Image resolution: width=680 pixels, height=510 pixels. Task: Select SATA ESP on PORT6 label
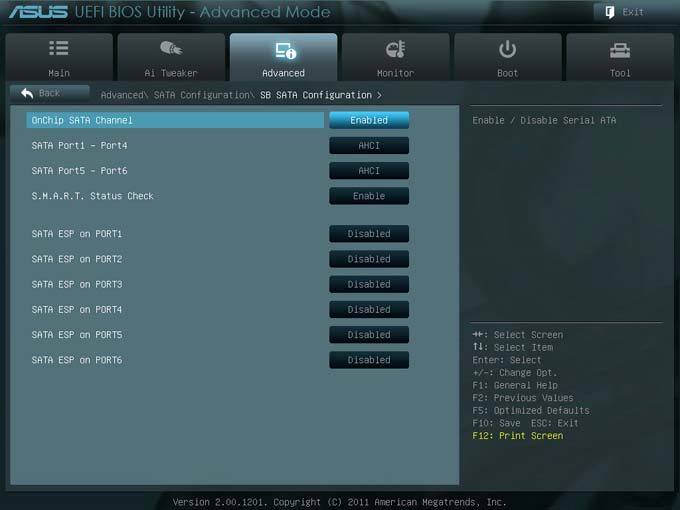point(77,360)
